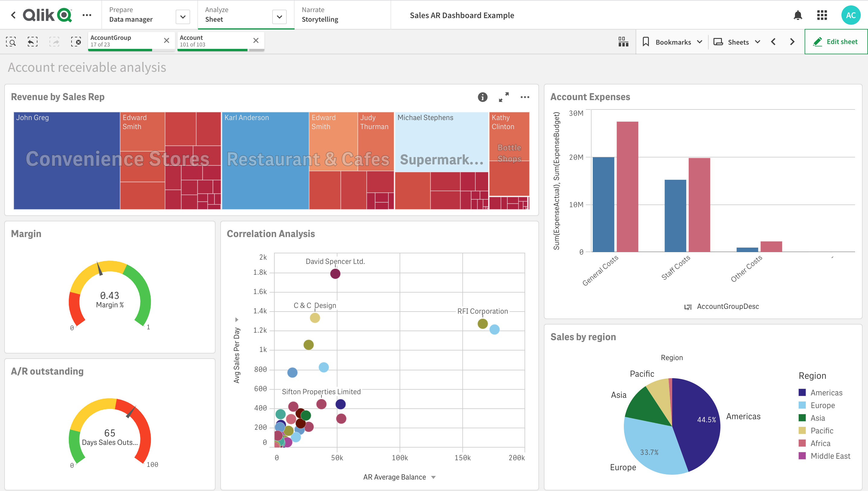This screenshot has height=491, width=868.
Task: Expand the AR Average Balance axis dropdown
Action: 434,477
